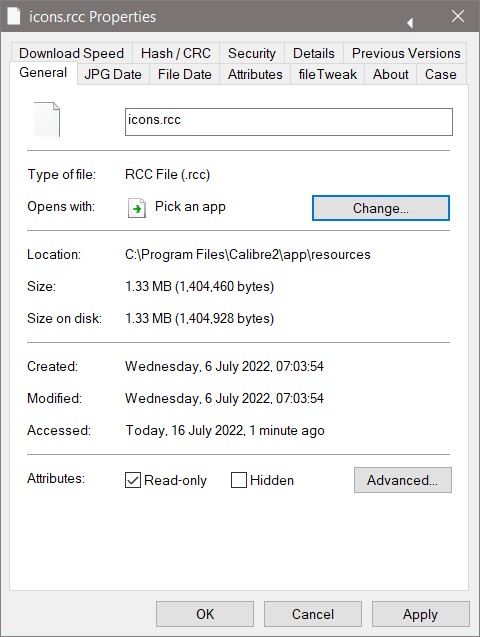Click the blank file icon beside filename

tap(47, 119)
